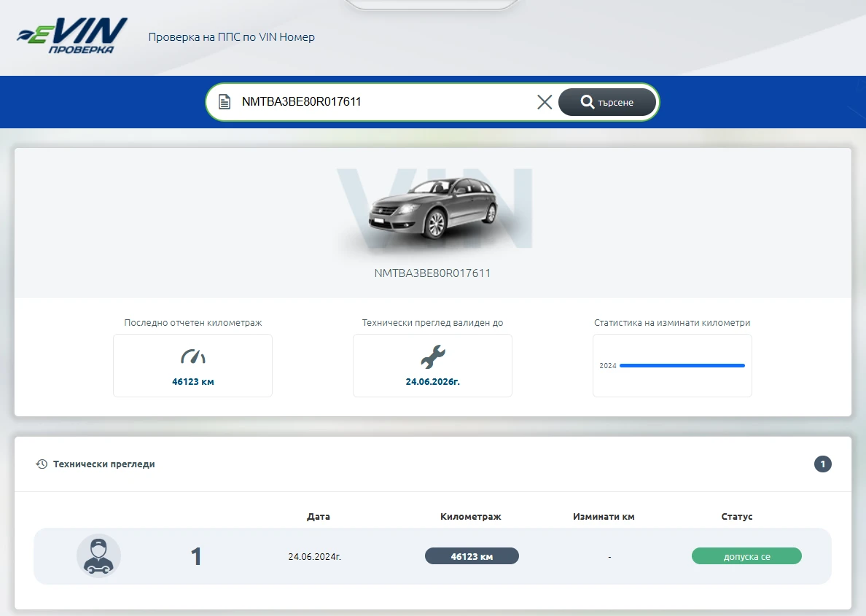Click the mechanic avatar icon in inspection row
The height and width of the screenshot is (616, 866).
click(98, 556)
